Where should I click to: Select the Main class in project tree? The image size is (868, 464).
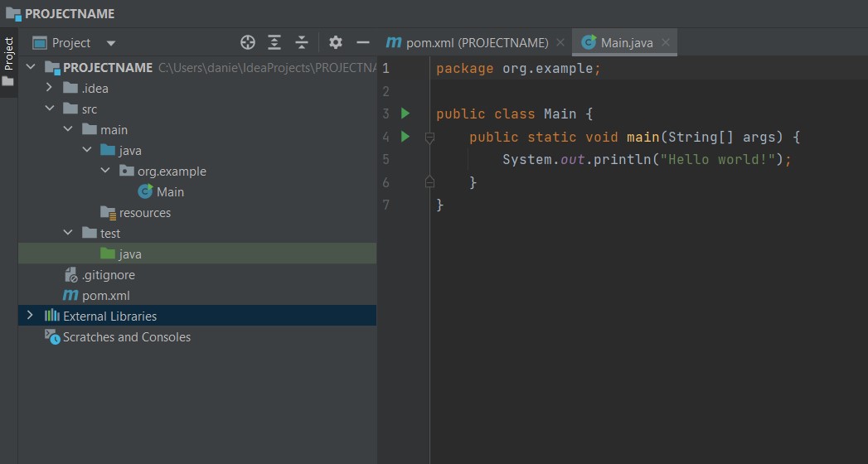170,192
